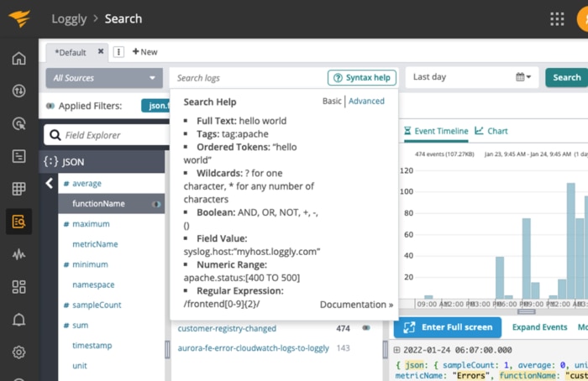
Task: Open the alerts bell icon
Action: [x=18, y=320]
